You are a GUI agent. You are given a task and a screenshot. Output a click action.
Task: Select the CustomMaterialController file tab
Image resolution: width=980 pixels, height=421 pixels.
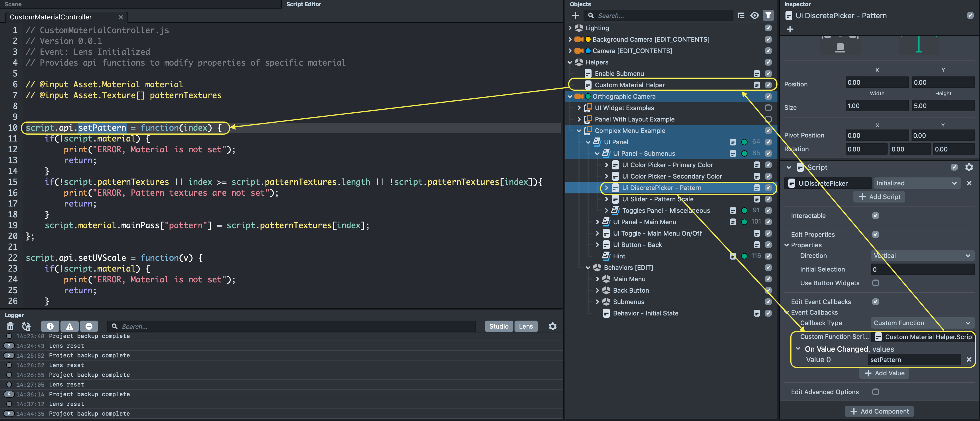pyautogui.click(x=50, y=17)
